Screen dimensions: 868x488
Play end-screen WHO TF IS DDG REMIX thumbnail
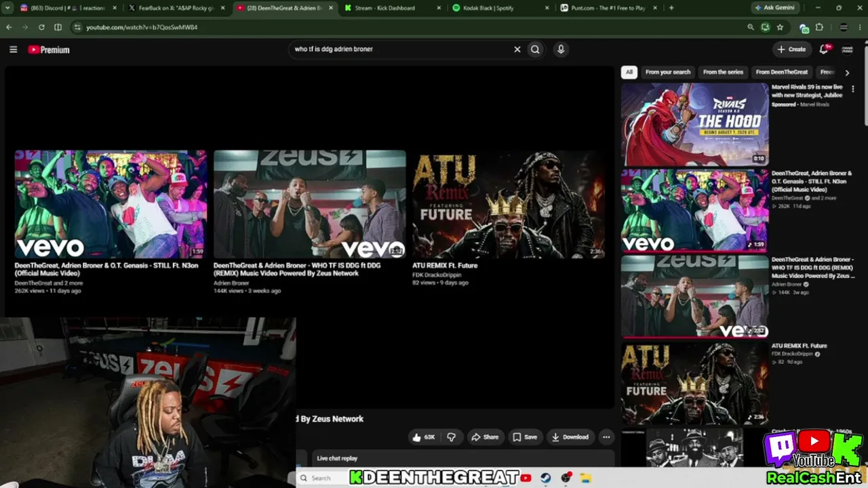(x=310, y=204)
